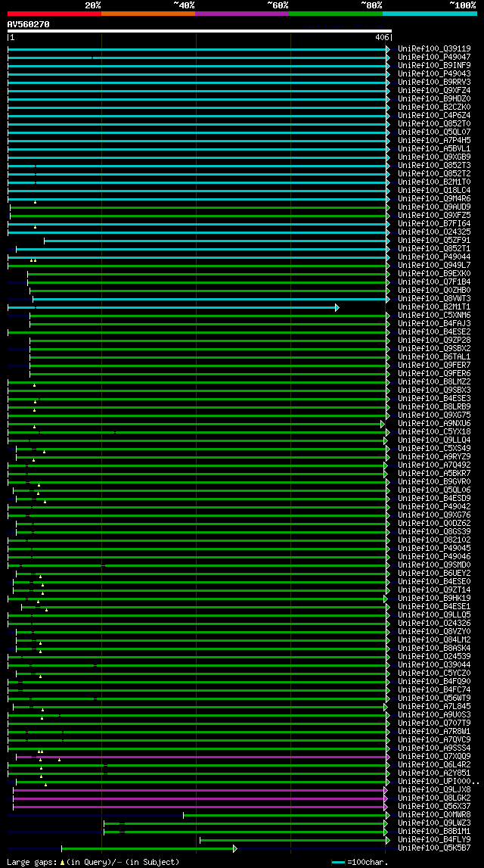The width and height of the screenshot is (484, 868).
Task: Click the arrowhead ending the B2M1T1 alignment
Action: [x=337, y=307]
